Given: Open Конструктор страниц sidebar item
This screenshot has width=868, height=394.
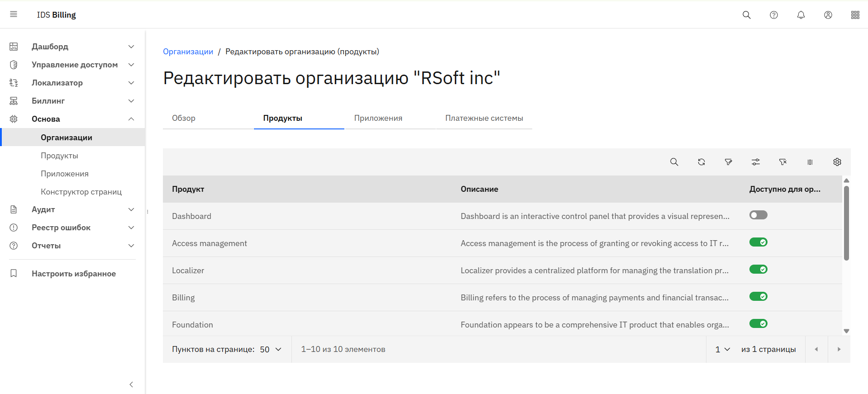Looking at the screenshot, I should point(81,192).
